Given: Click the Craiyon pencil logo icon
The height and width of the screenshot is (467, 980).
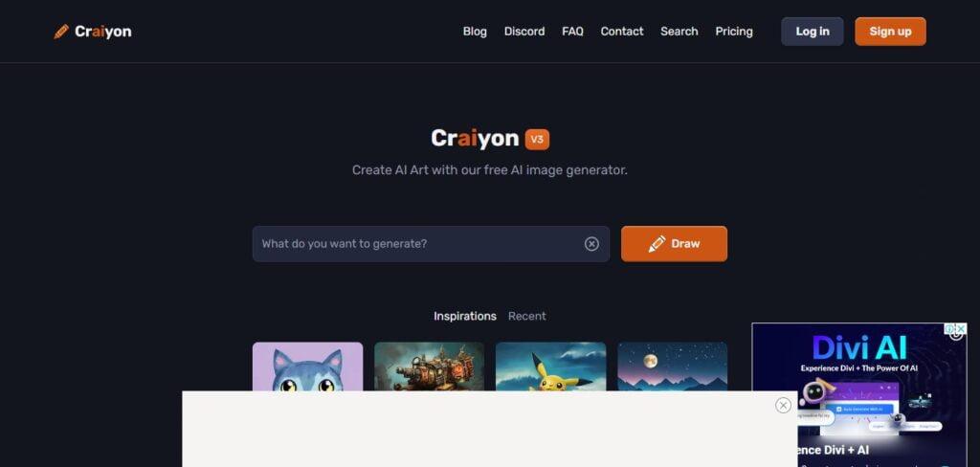Looking at the screenshot, I should 61,32.
